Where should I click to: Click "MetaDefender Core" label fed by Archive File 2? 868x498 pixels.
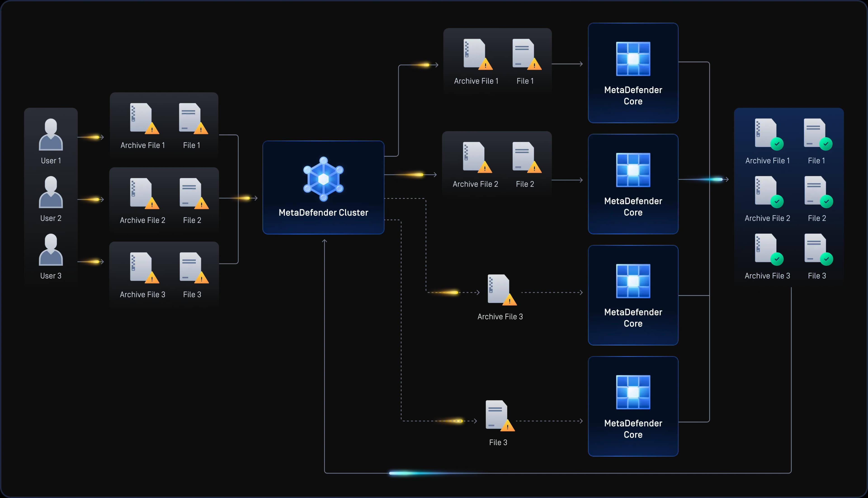tap(633, 207)
